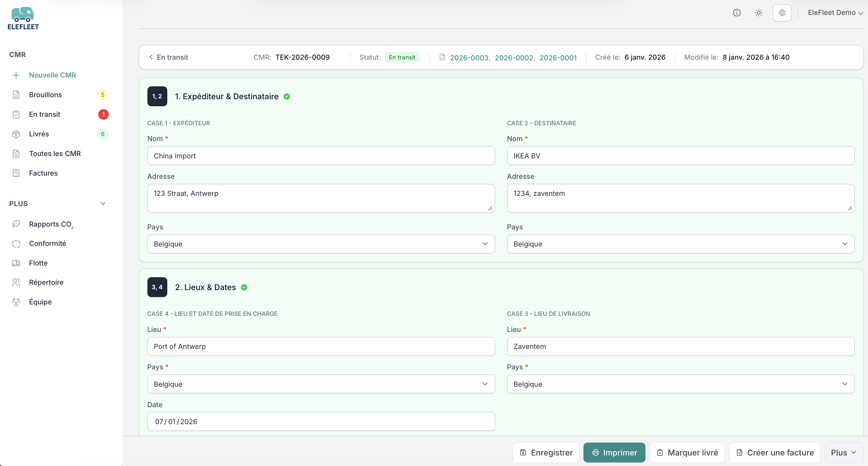Expand the EleFleet Demo account menu
868x466 pixels.
tap(835, 13)
